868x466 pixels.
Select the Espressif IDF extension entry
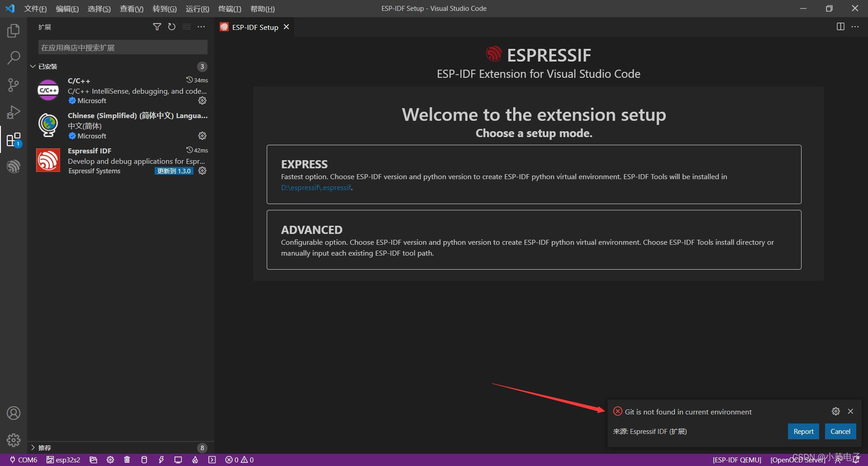point(121,161)
